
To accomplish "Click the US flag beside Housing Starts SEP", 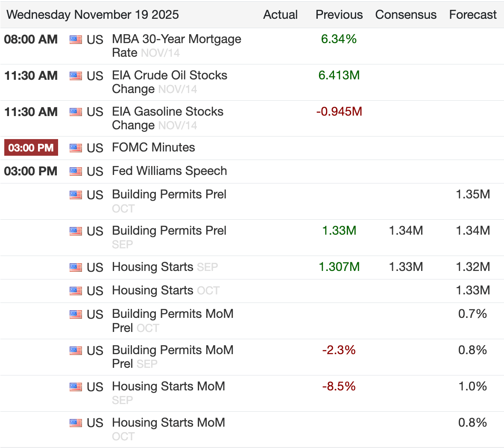I will click(76, 267).
